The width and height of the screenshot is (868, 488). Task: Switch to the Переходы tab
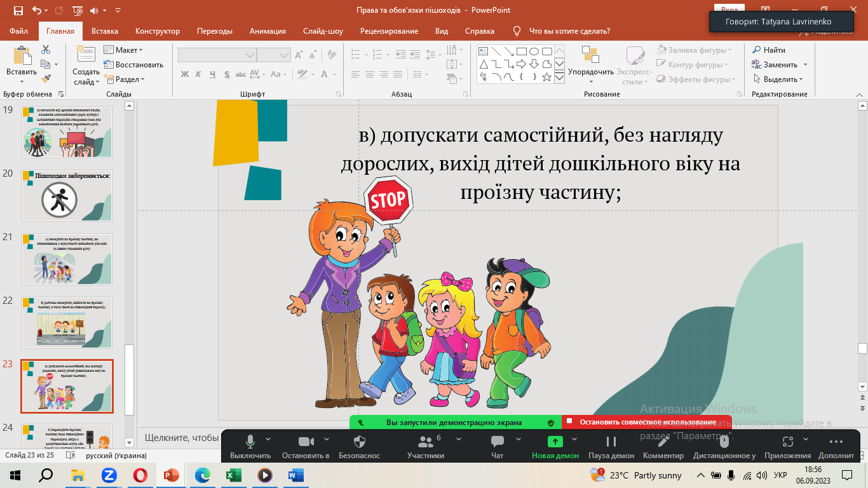point(215,31)
